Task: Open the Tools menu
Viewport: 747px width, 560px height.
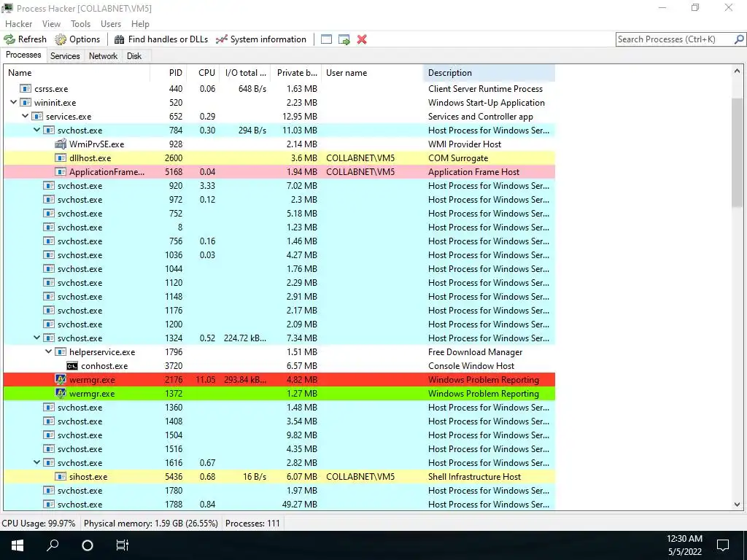Action: [80, 24]
